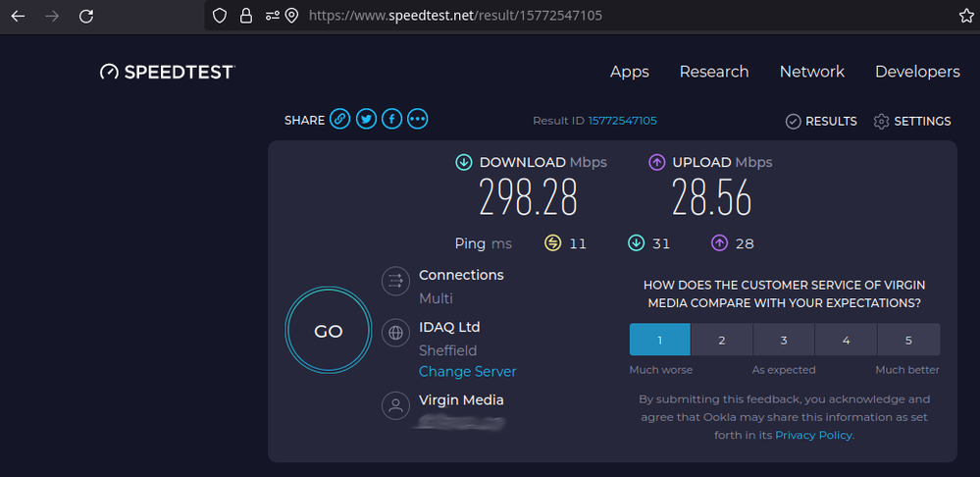This screenshot has width=980, height=477.
Task: Open the Apps menu
Action: [630, 72]
